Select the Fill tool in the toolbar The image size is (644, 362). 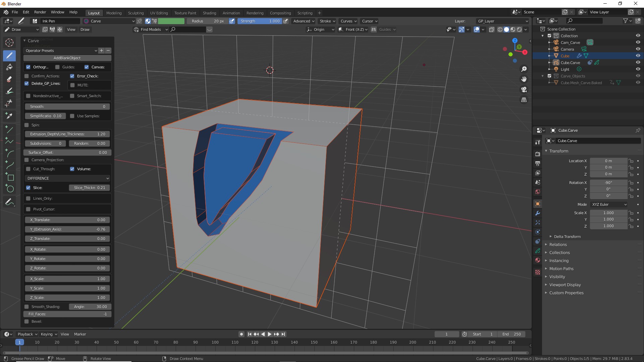(9, 67)
